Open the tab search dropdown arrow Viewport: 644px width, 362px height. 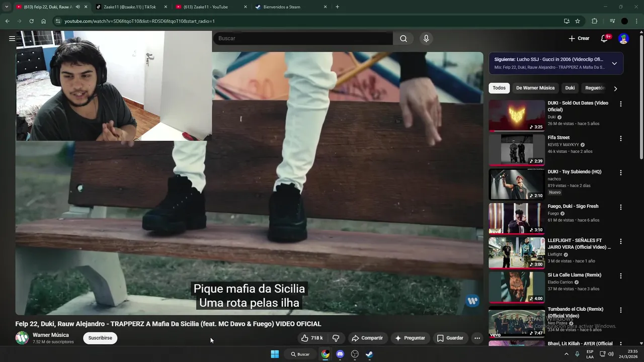pyautogui.click(x=7, y=7)
